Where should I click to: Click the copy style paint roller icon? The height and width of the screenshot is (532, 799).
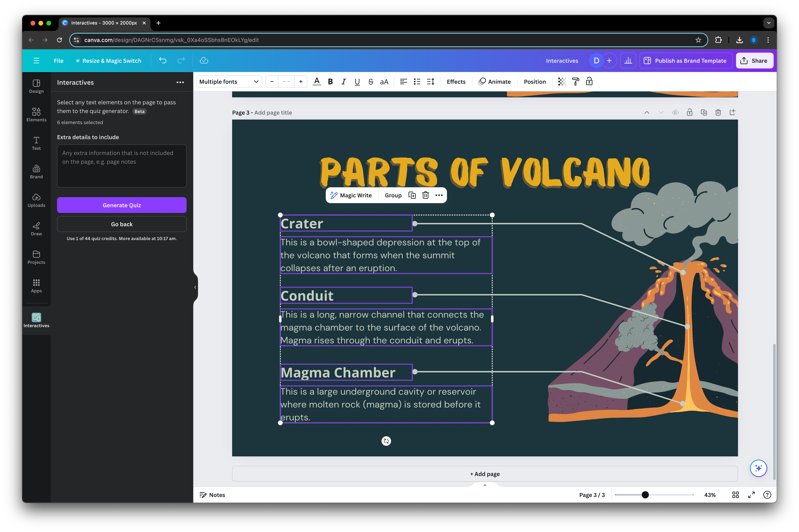(x=576, y=81)
